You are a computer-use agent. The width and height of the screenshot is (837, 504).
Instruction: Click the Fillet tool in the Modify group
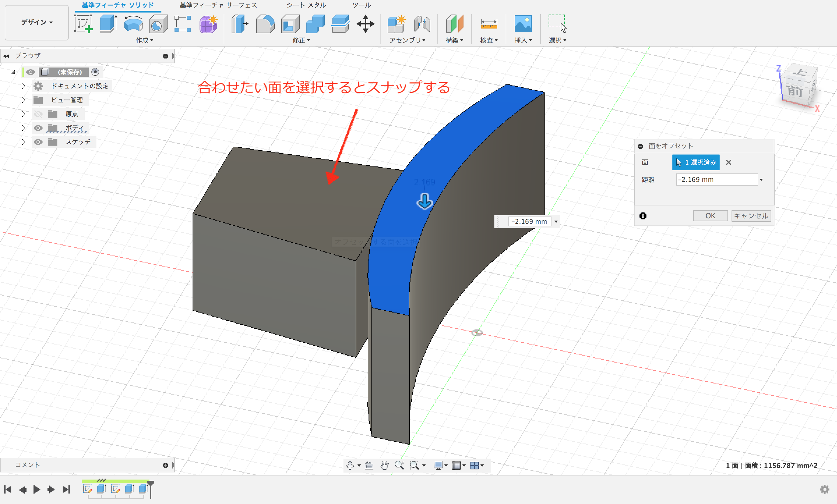coord(265,24)
